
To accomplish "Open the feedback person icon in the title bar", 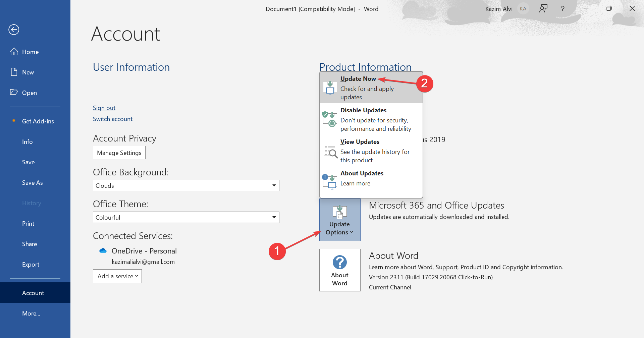I will click(x=543, y=9).
